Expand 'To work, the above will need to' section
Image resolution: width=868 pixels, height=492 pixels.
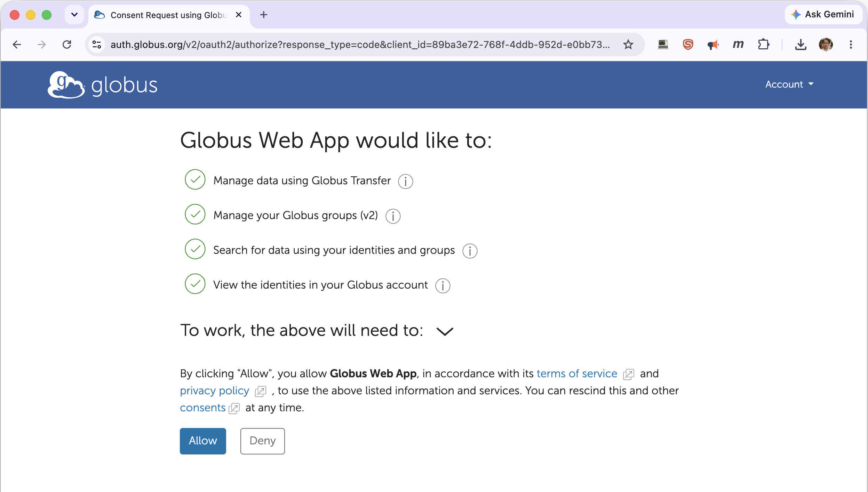point(445,331)
